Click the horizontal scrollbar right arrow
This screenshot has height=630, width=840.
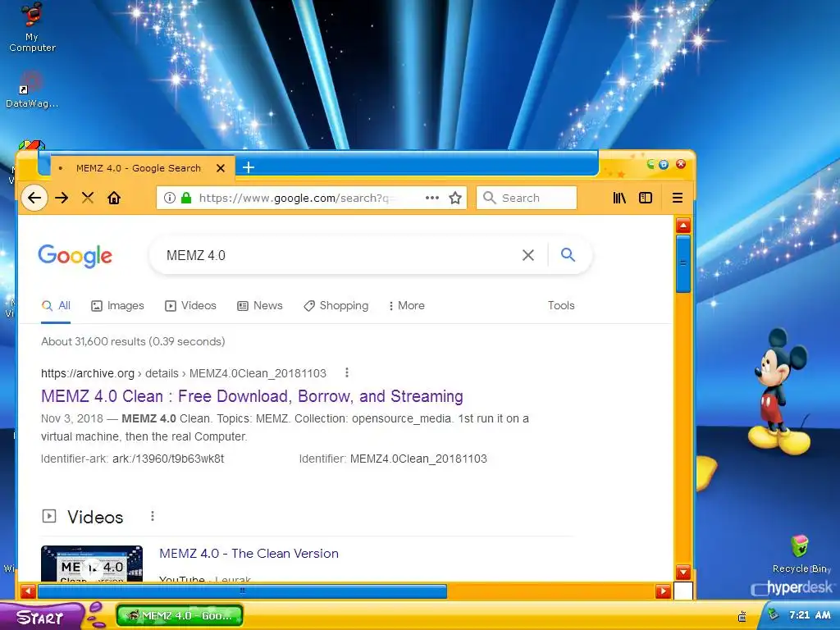tap(663, 591)
